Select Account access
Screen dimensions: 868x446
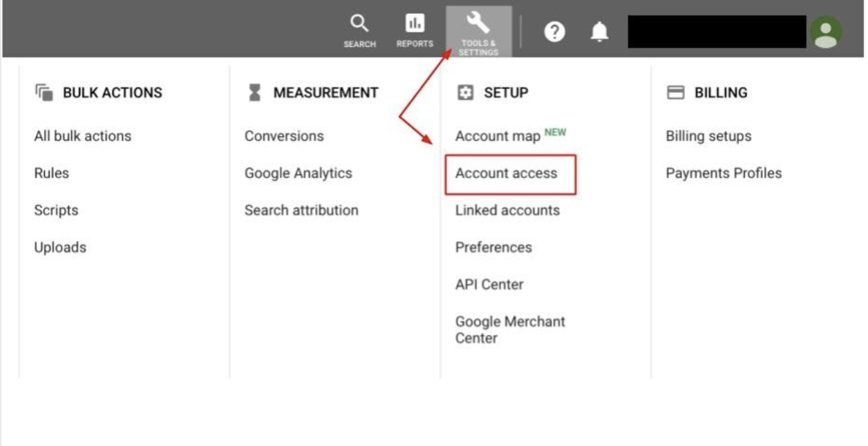(506, 173)
